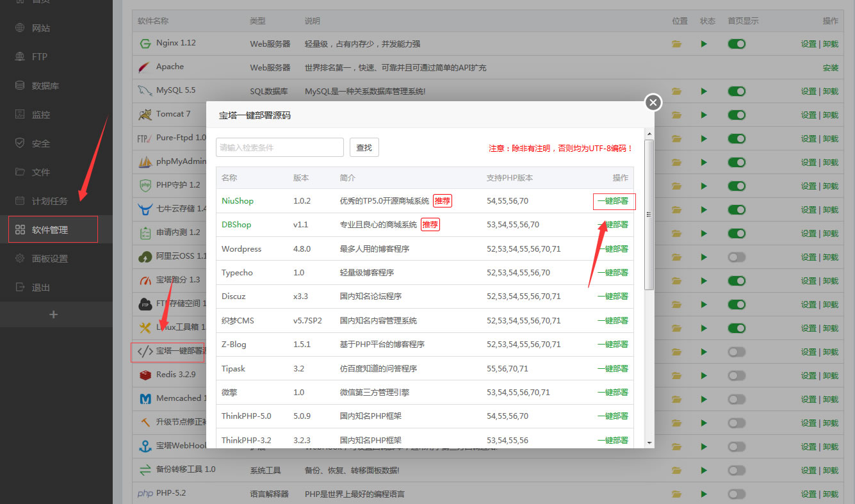Click the play status icon for Tomcat 7
Screen dimensions: 855x504
[704, 115]
